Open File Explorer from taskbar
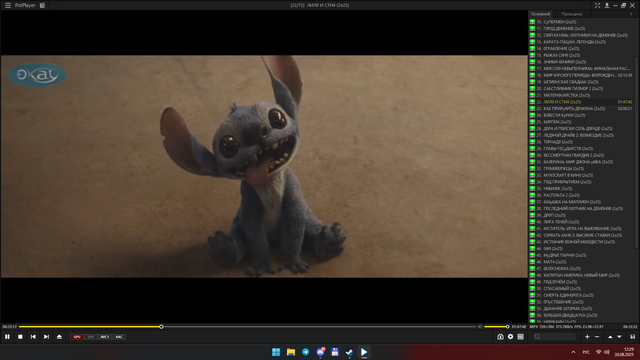The height and width of the screenshot is (360, 640). pos(291,352)
